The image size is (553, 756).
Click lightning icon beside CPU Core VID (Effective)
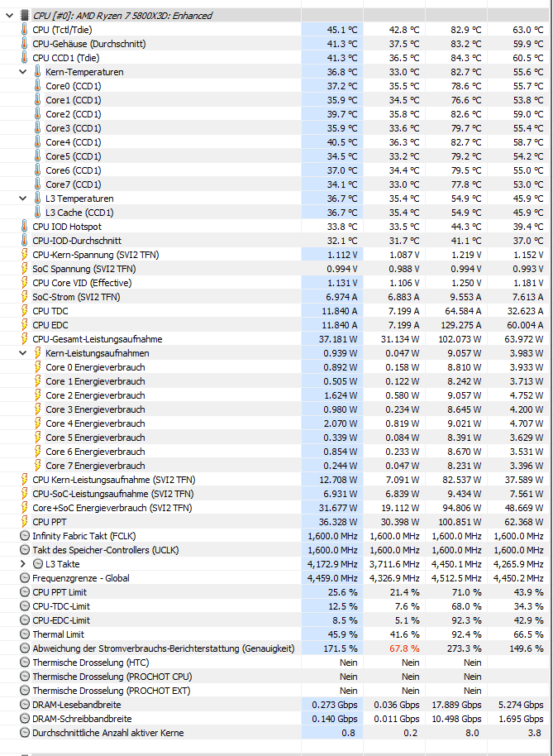24,283
